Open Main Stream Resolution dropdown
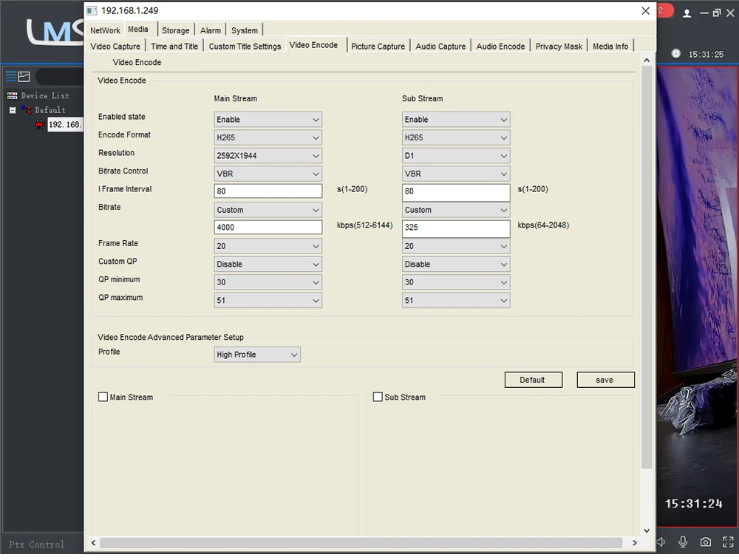Image resolution: width=739 pixels, height=560 pixels. [268, 156]
